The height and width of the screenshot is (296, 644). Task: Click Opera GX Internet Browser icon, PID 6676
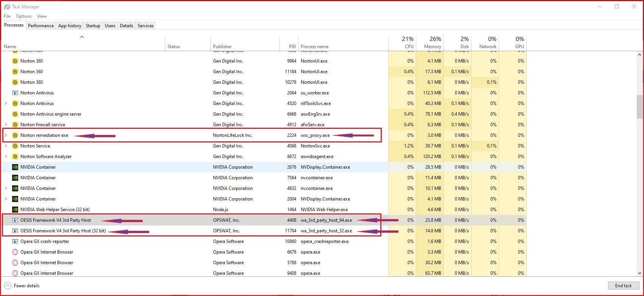pyautogui.click(x=15, y=252)
